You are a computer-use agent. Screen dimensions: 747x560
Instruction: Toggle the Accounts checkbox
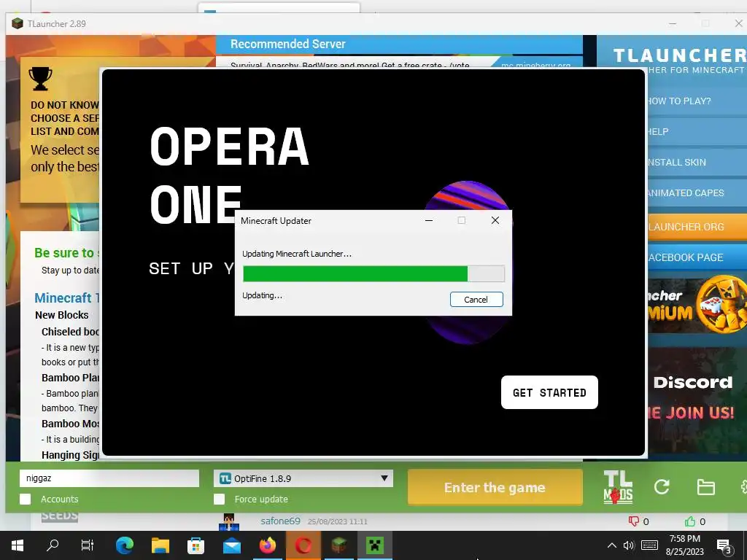pyautogui.click(x=26, y=499)
